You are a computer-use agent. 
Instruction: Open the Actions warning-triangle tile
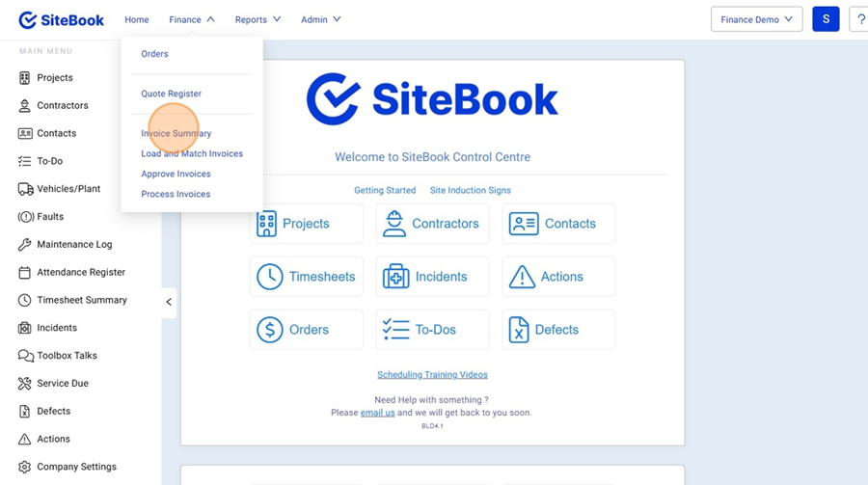coord(557,277)
